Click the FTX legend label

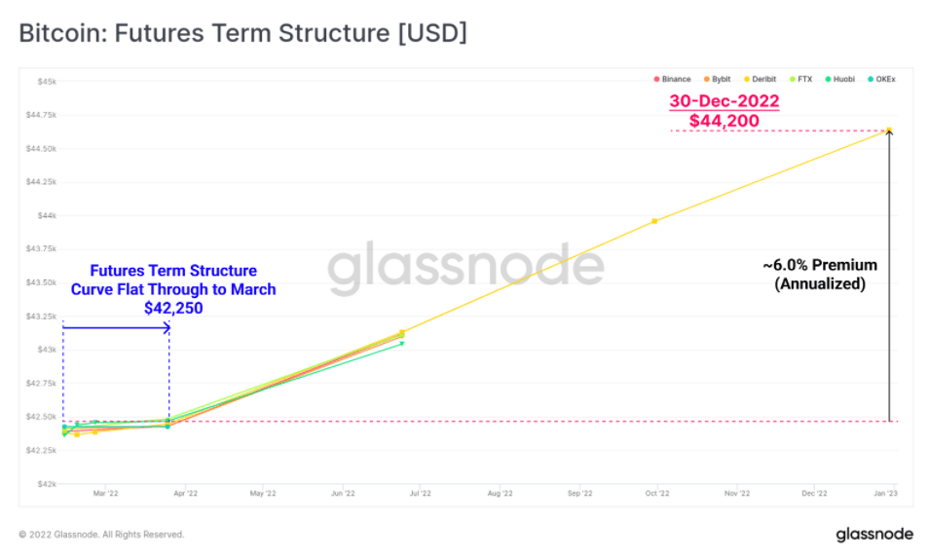click(x=804, y=79)
